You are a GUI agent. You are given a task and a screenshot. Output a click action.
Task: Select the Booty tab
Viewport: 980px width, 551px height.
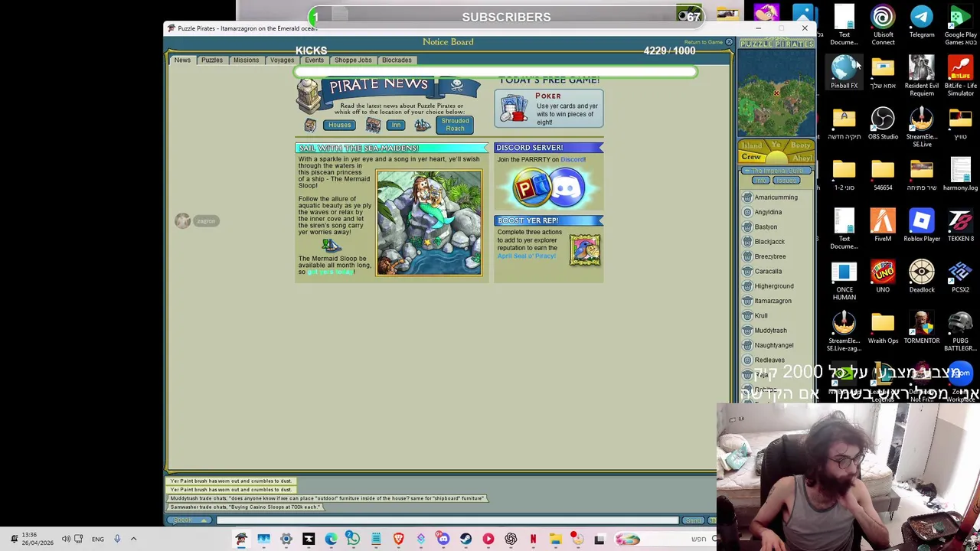[801, 145]
